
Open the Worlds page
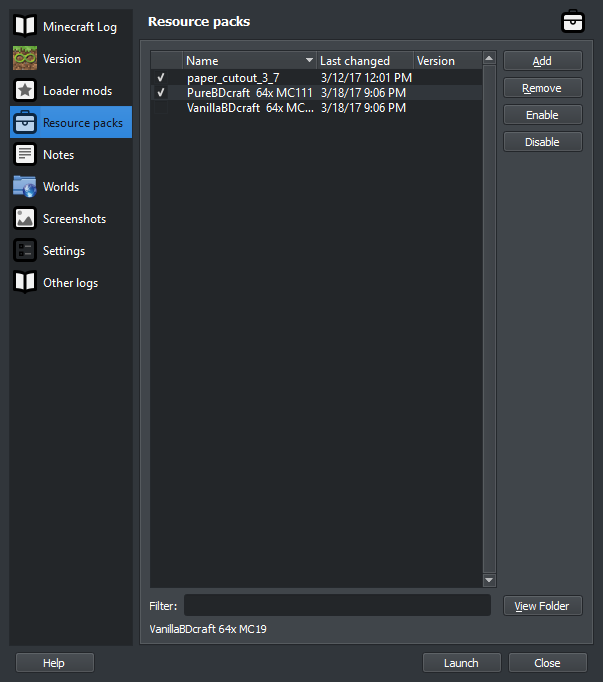pos(71,187)
